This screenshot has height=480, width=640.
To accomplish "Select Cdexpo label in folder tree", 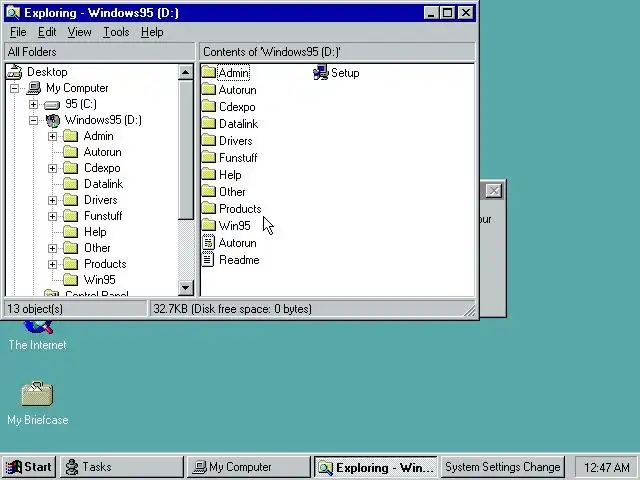I will [x=102, y=168].
